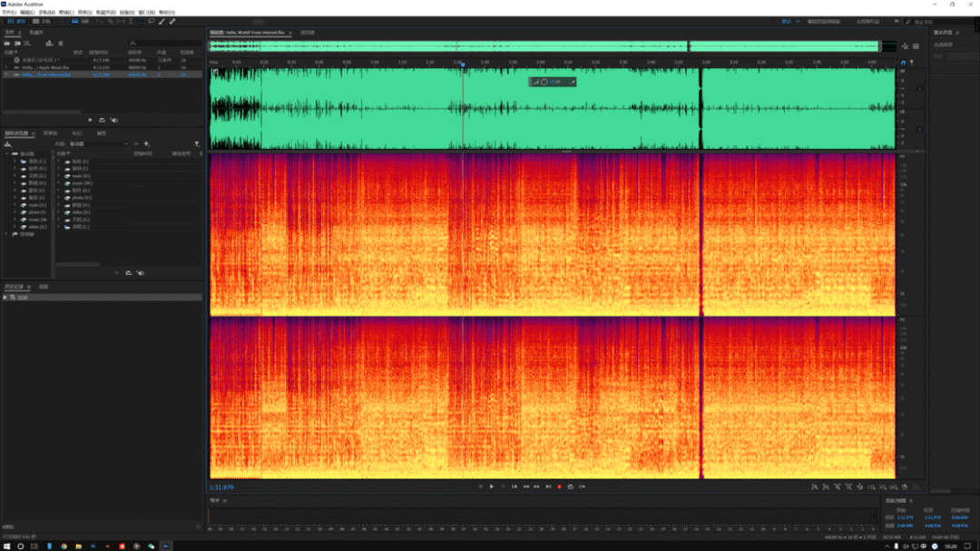Viewport: 980px width, 551px height.
Task: Click the import file icon in Files panel
Action: (17, 44)
